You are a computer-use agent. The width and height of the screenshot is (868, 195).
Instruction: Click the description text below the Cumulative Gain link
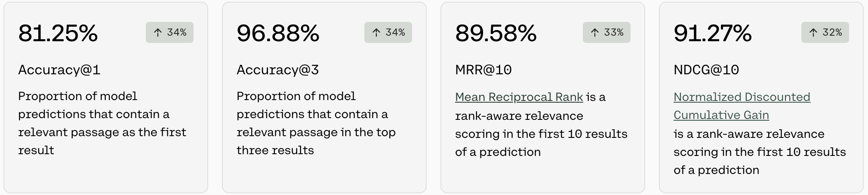coord(759,152)
